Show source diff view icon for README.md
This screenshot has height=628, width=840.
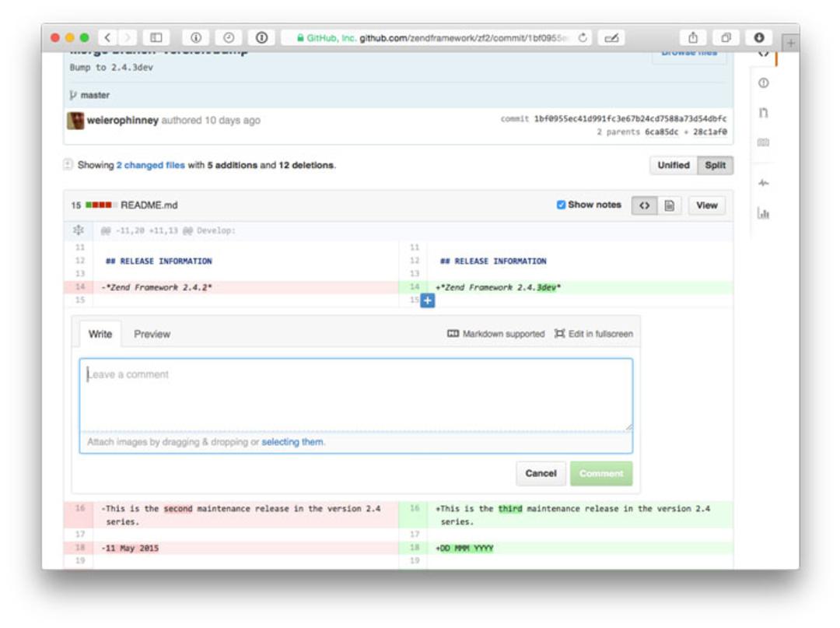[645, 205]
